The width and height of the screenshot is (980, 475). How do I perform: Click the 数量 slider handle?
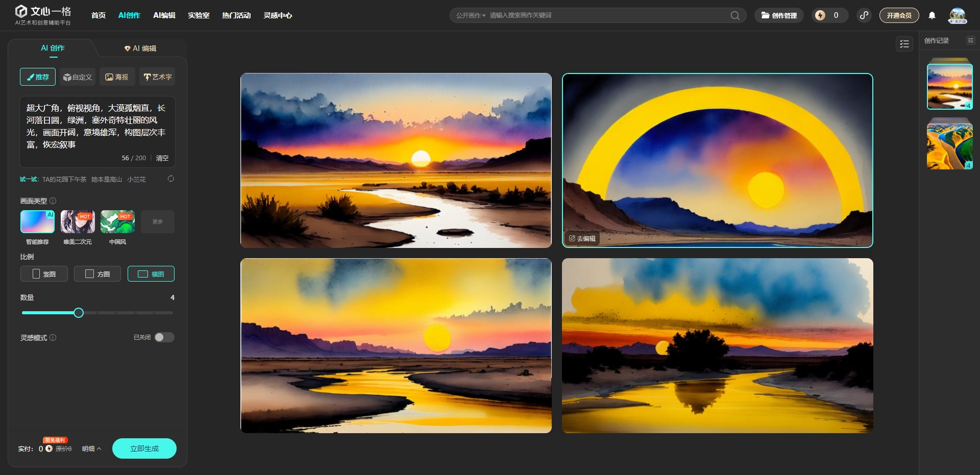click(x=79, y=313)
